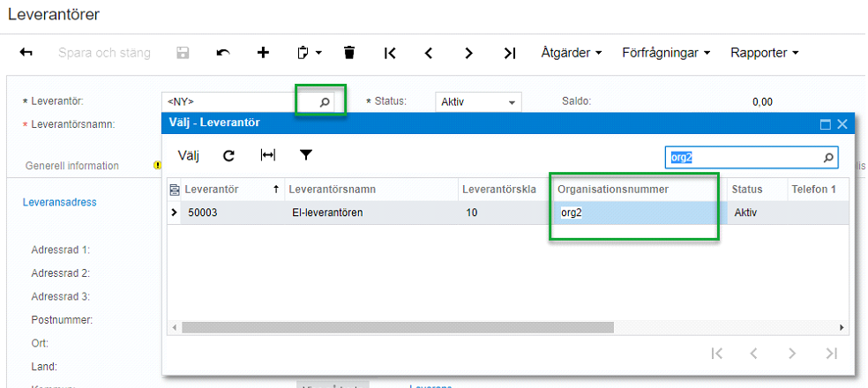
Task: Click the Status column header in grid
Action: coord(757,190)
